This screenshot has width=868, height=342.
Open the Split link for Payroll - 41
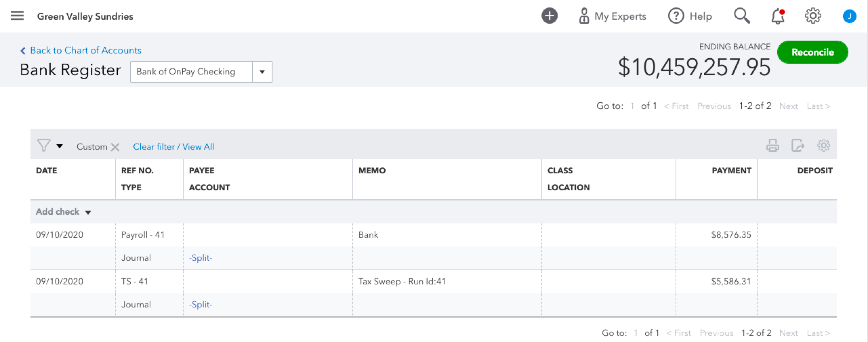tap(200, 258)
